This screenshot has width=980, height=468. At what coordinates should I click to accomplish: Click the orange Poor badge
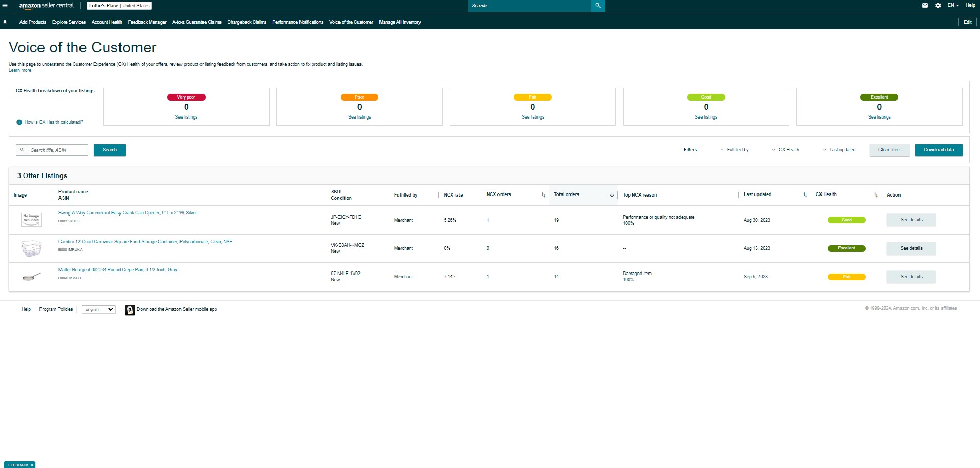[x=359, y=97]
